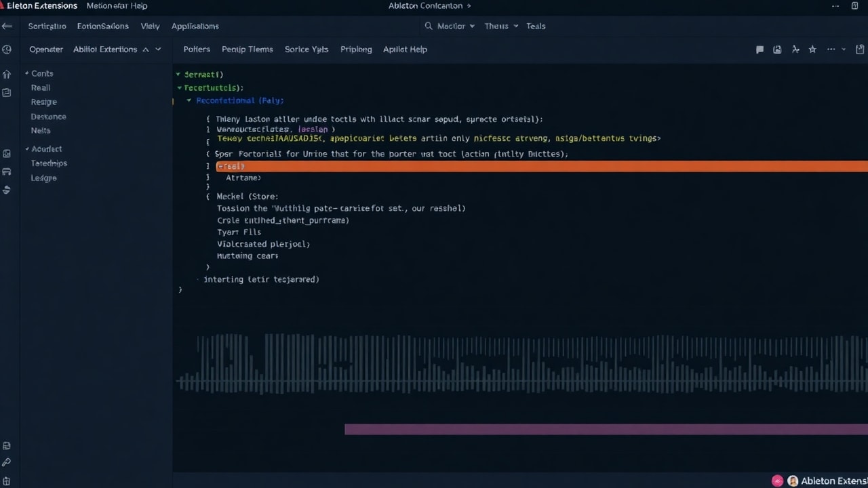Switch to the Pripiong tab

[x=356, y=49]
